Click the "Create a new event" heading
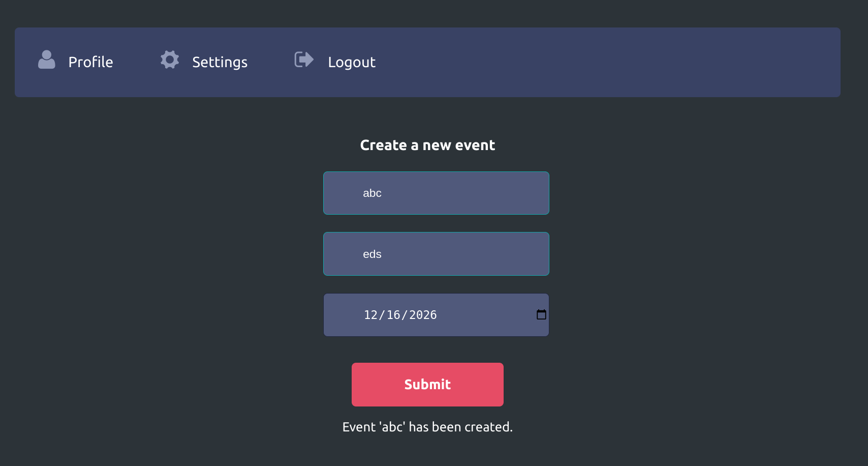Image resolution: width=868 pixels, height=466 pixels. click(427, 145)
